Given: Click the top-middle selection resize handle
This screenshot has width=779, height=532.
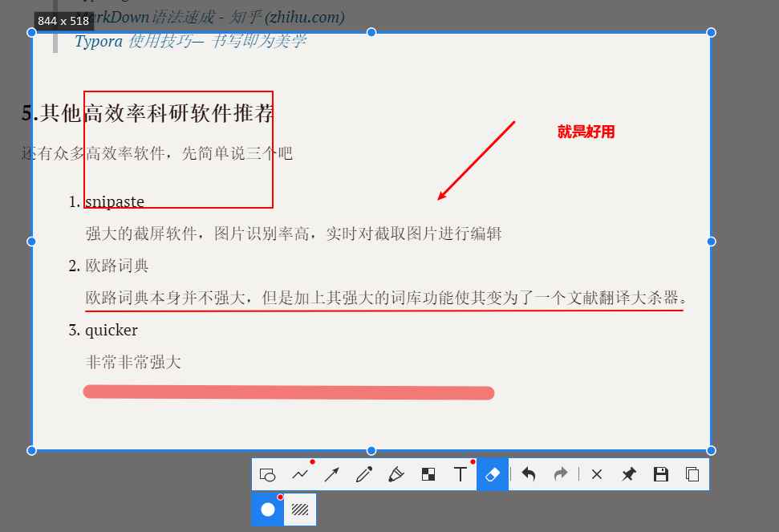Looking at the screenshot, I should coord(371,32).
